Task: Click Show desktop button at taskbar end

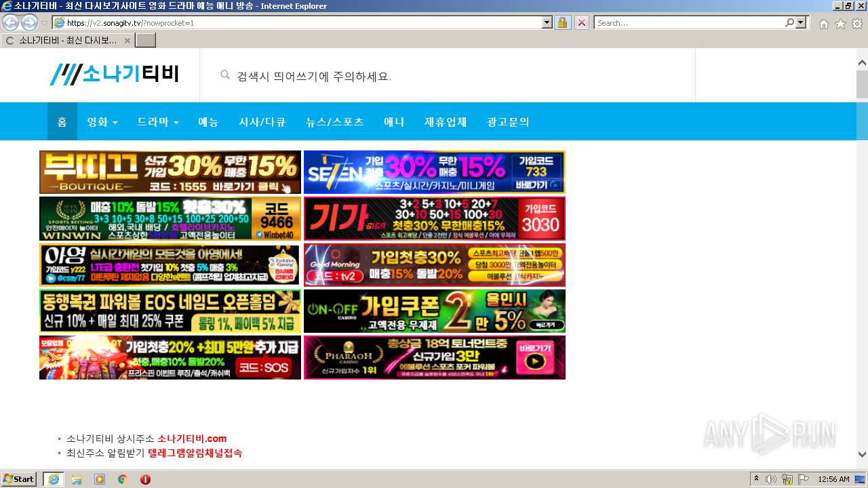Action: (x=861, y=479)
